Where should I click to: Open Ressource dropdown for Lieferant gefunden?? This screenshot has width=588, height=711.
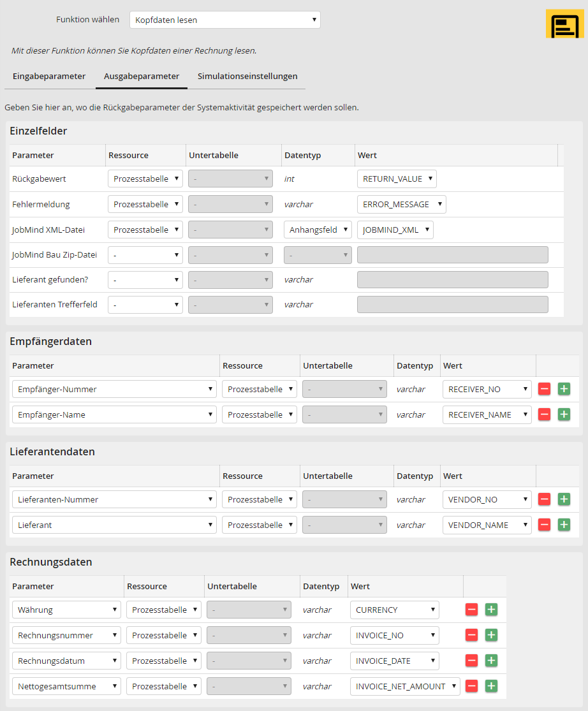point(145,279)
